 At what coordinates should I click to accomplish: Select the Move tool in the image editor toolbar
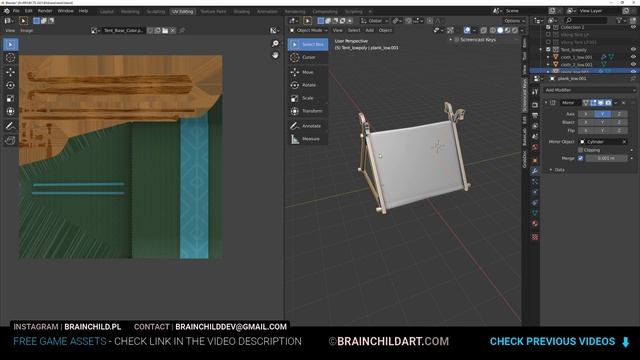coord(10,72)
